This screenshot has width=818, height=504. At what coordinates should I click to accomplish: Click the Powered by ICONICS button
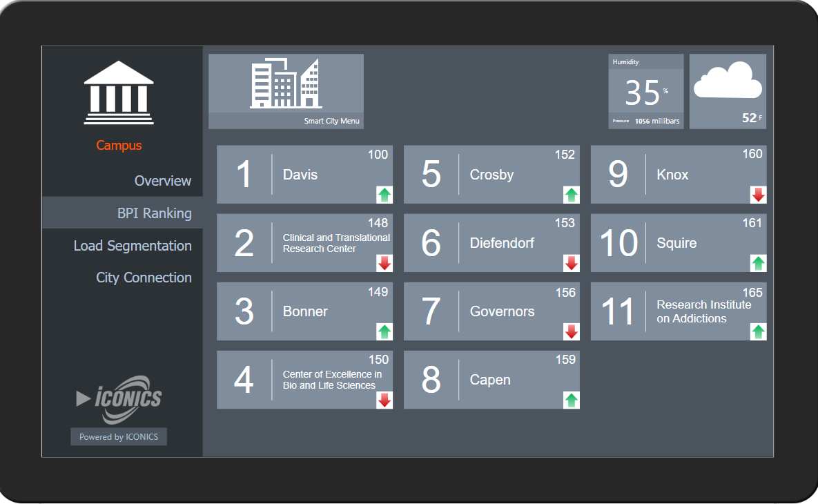pos(119,437)
